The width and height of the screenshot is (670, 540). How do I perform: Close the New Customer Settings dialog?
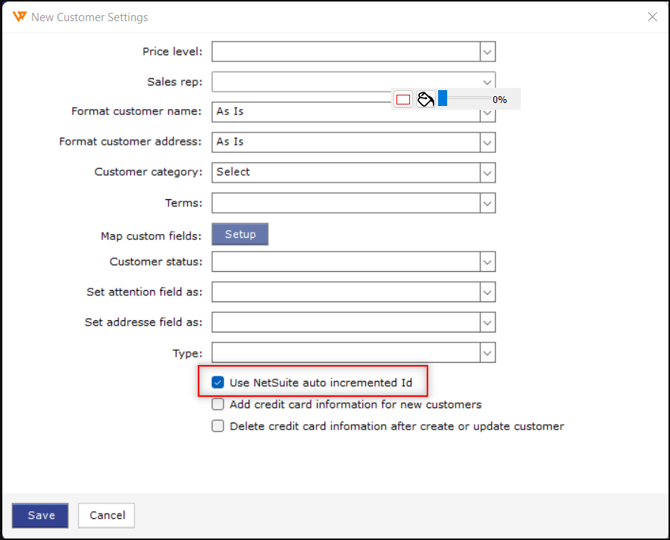coord(652,17)
